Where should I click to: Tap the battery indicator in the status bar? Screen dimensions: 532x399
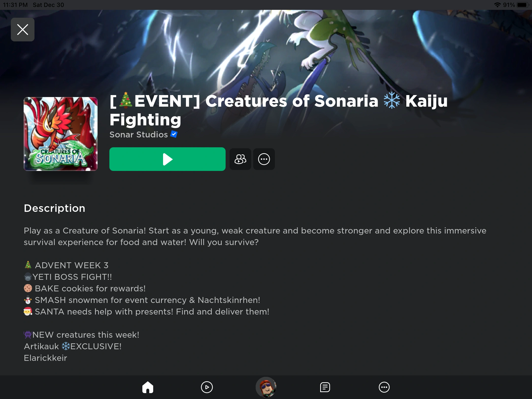pos(523,5)
